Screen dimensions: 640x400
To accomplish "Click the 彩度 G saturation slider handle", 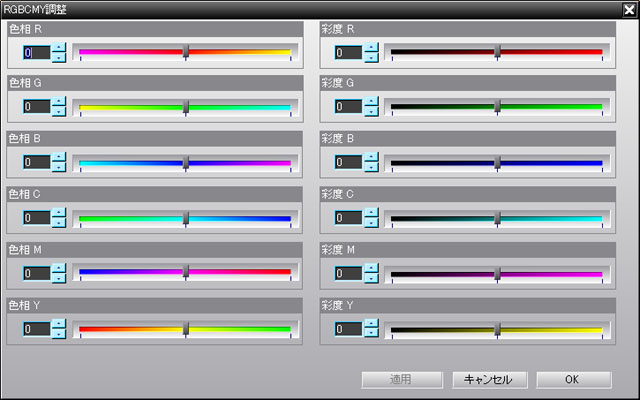I will (498, 107).
